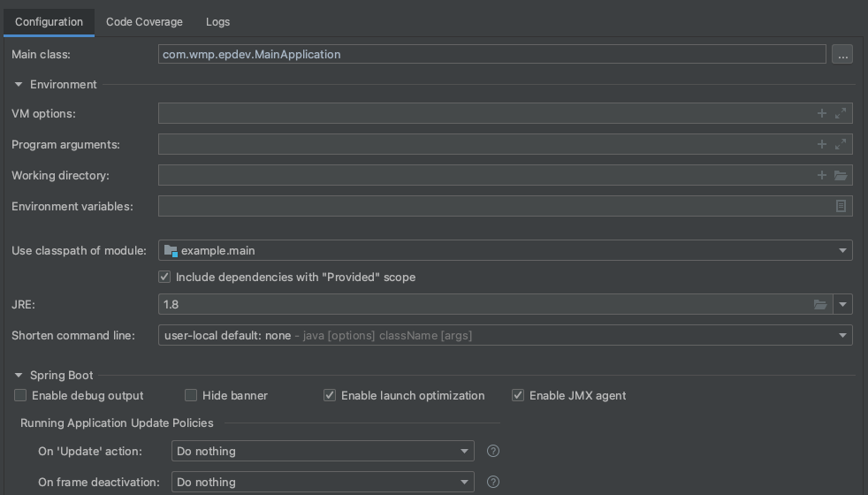Click the Use classpath of module label

tap(80, 250)
